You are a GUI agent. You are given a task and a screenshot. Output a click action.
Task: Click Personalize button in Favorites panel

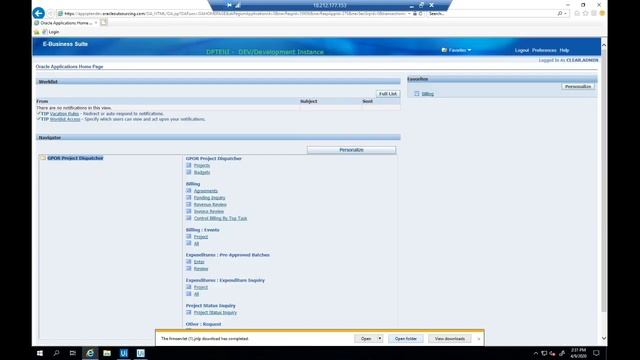[x=578, y=87]
